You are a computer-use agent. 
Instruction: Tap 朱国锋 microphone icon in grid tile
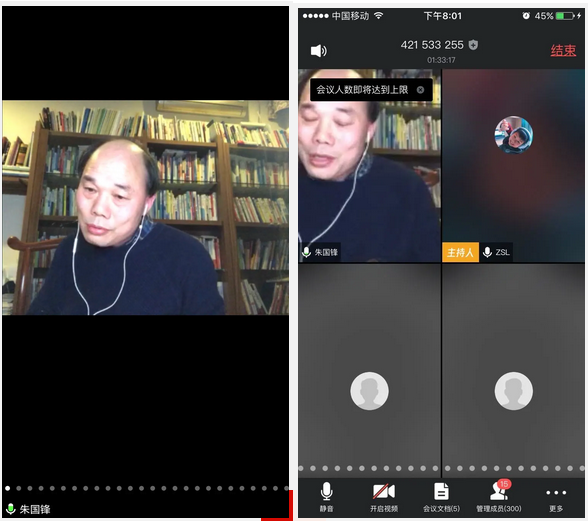(x=306, y=252)
